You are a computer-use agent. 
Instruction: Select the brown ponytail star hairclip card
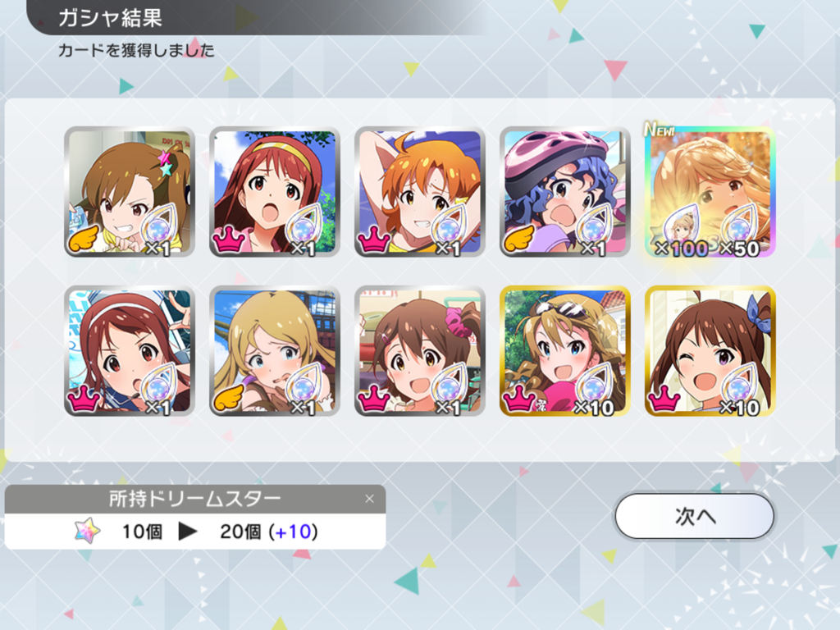click(x=129, y=191)
